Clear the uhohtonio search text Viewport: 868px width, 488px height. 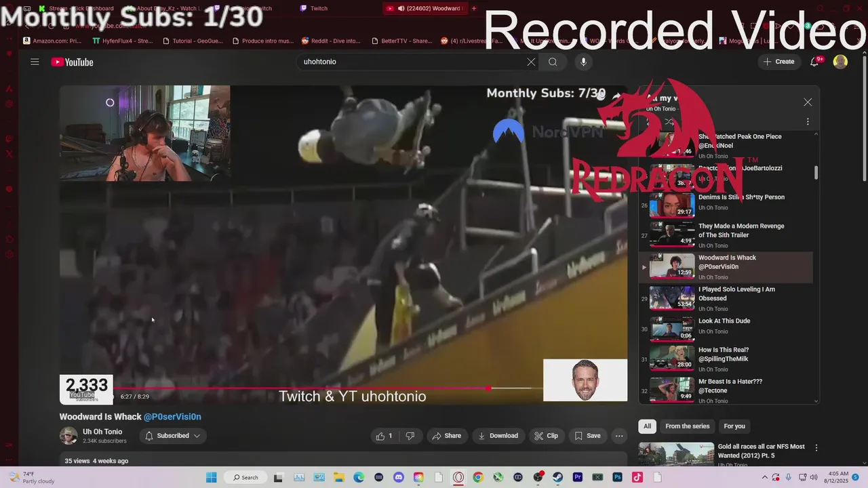[x=531, y=62]
